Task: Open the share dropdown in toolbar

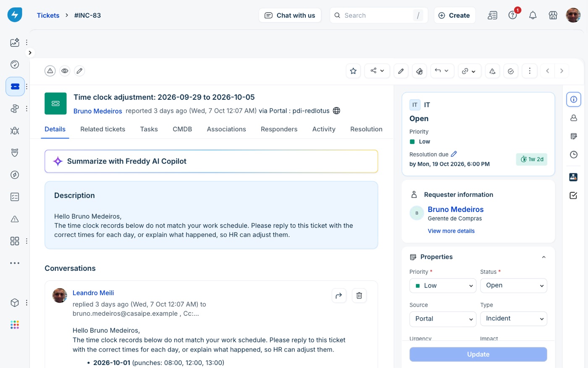Action: 377,71
